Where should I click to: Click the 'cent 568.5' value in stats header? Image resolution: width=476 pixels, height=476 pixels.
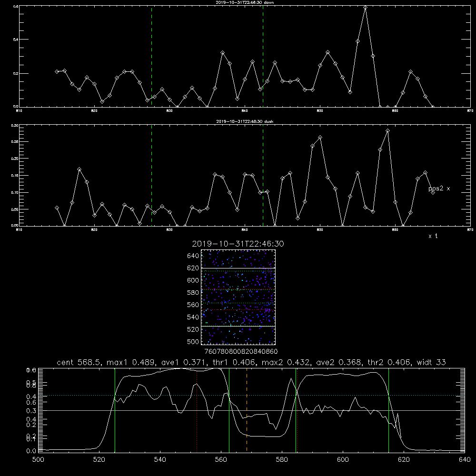79,362
